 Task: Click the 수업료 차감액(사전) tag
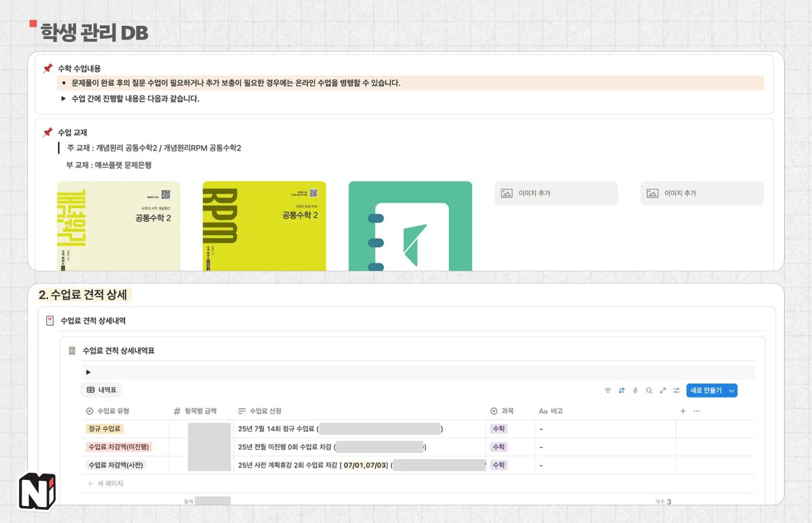tap(116, 465)
